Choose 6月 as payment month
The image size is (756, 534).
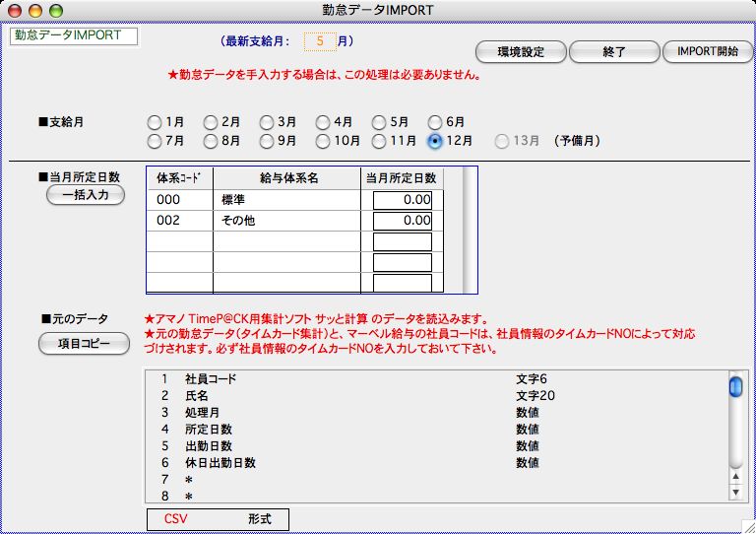point(435,123)
